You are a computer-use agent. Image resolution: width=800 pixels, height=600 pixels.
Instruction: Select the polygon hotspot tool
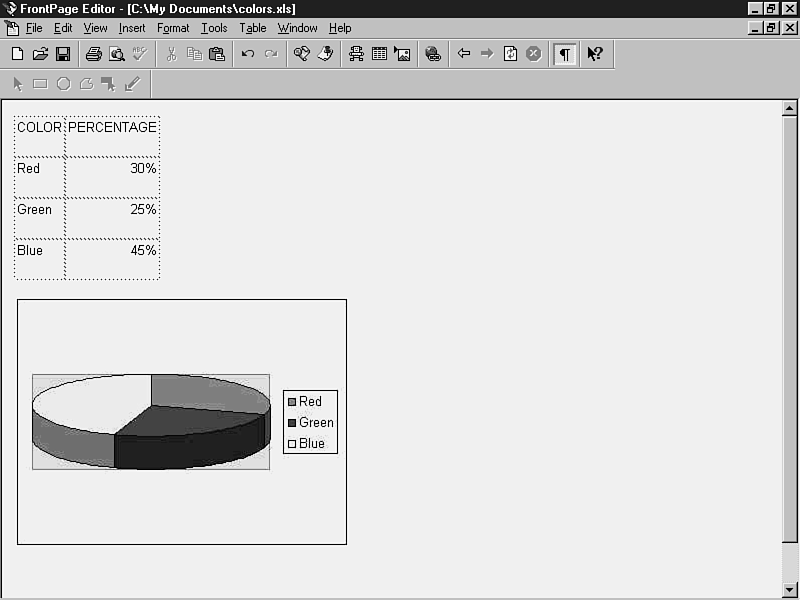pyautogui.click(x=87, y=84)
